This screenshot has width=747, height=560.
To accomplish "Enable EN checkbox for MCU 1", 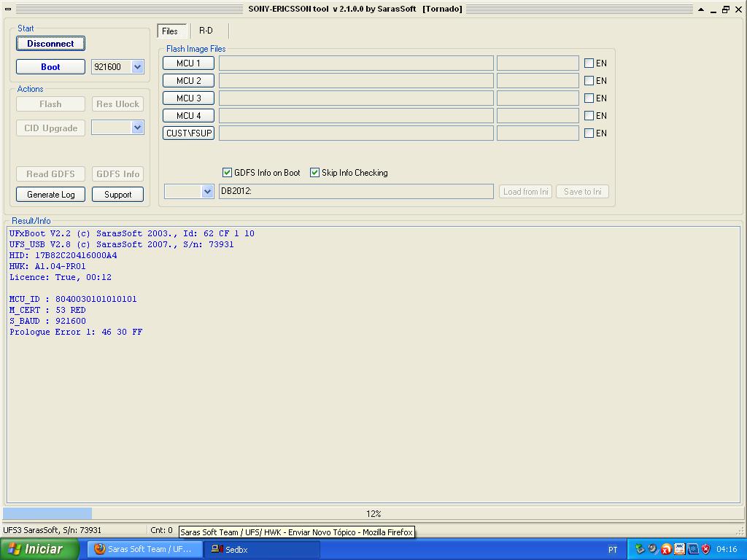I will [x=589, y=63].
